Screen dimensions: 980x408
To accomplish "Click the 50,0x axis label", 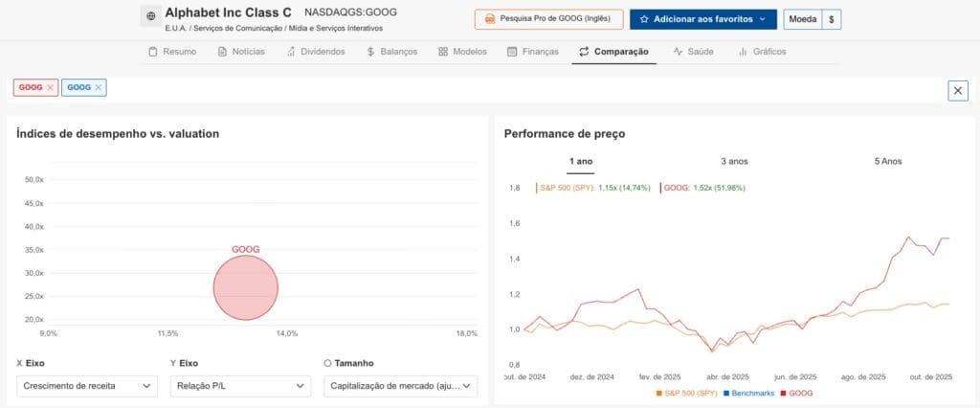I will point(33,180).
